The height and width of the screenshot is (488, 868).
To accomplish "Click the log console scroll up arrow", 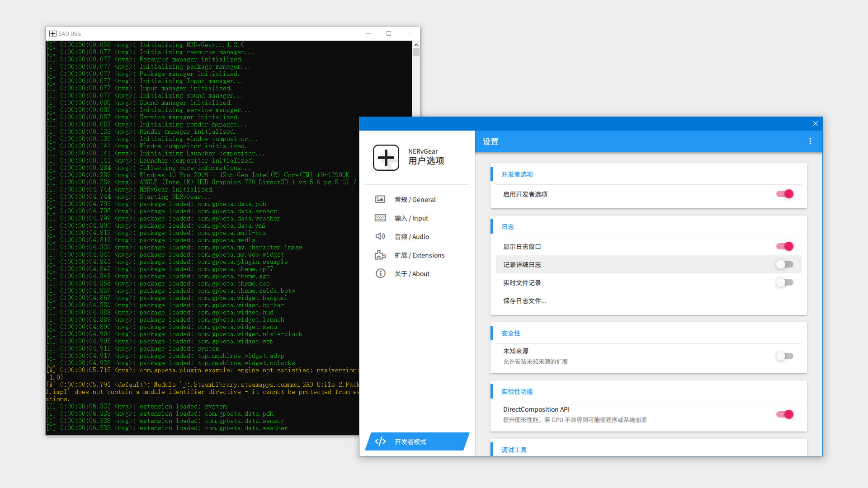I will [x=416, y=45].
